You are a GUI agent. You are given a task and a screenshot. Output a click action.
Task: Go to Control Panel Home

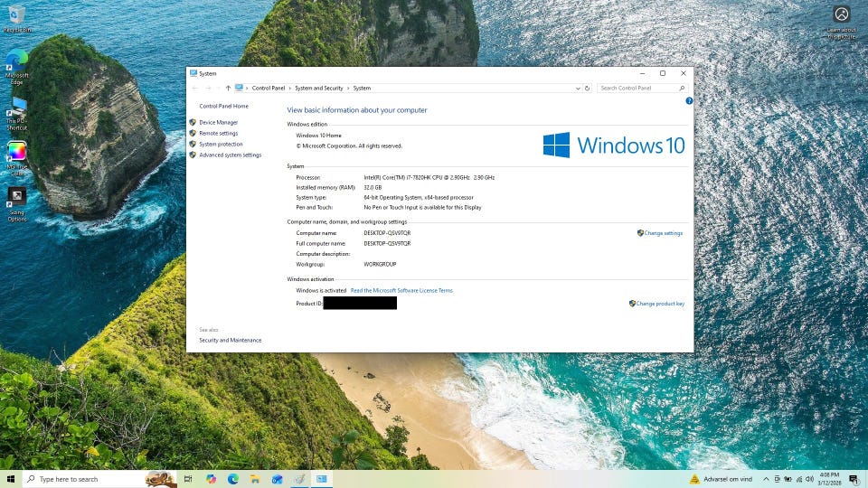[x=223, y=107]
